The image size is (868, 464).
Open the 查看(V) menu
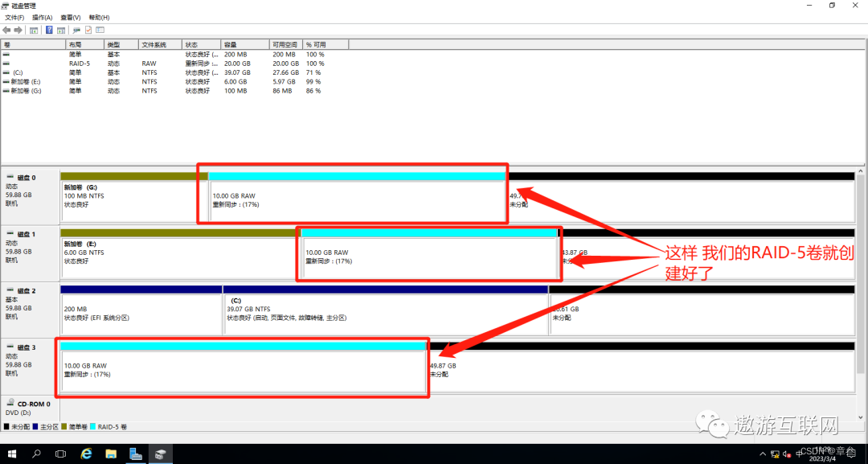[70, 18]
